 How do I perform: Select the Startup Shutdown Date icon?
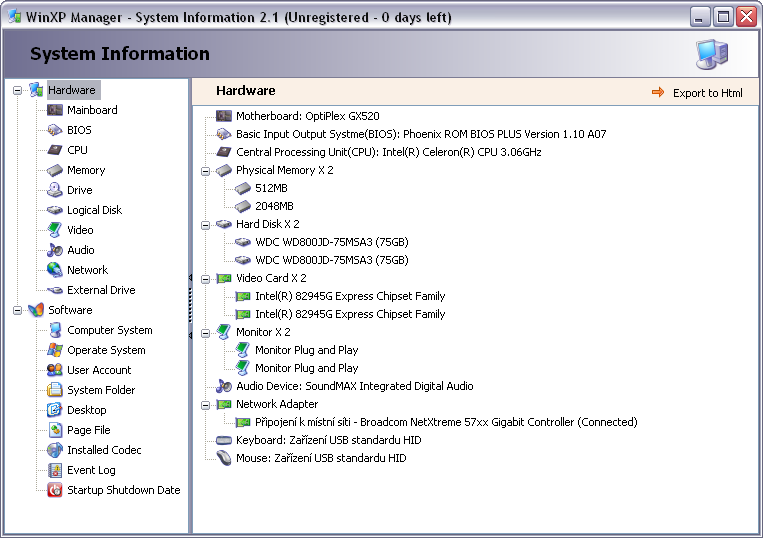coord(54,490)
